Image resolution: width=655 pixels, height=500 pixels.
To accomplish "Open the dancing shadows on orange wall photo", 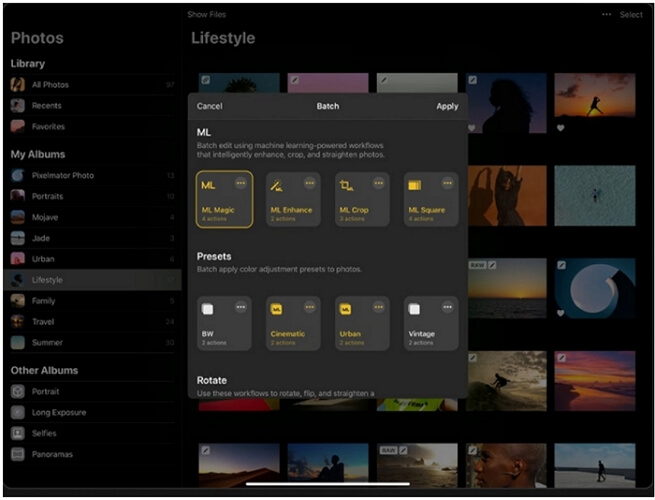I will [x=506, y=195].
